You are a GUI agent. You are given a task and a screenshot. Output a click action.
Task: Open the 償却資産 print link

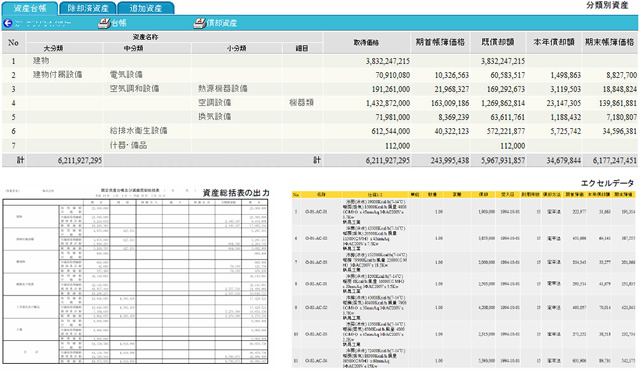pos(222,23)
